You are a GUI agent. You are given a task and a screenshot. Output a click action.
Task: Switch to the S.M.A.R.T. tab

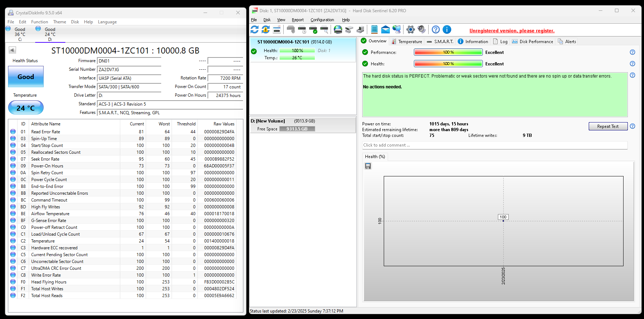(x=440, y=42)
